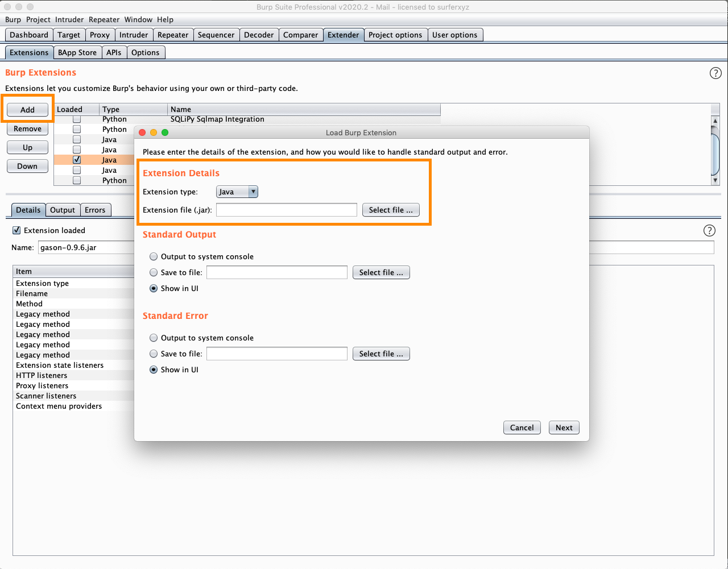
Task: Open the Extension type dropdown
Action: pos(237,192)
